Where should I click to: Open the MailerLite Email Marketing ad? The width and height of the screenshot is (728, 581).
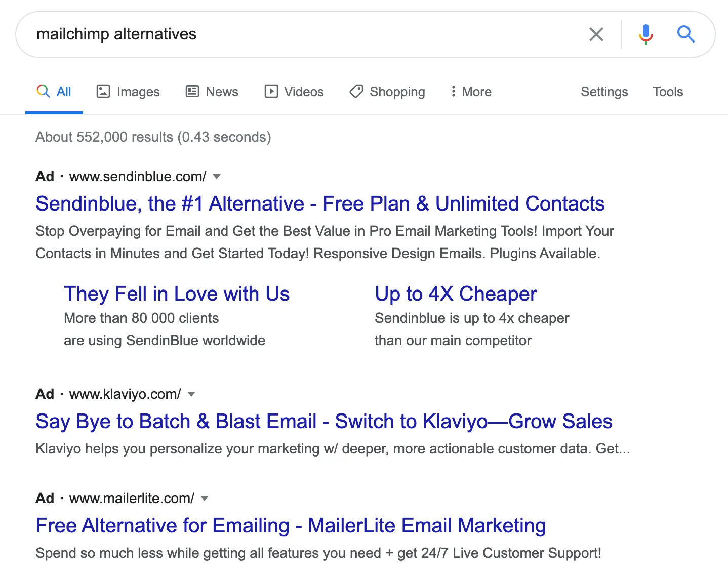(x=290, y=525)
